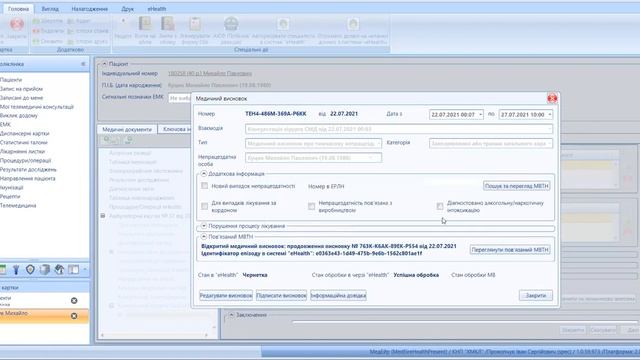Expand the Порушення процесу лікування section
This screenshot has height=360, width=640.
[x=204, y=226]
